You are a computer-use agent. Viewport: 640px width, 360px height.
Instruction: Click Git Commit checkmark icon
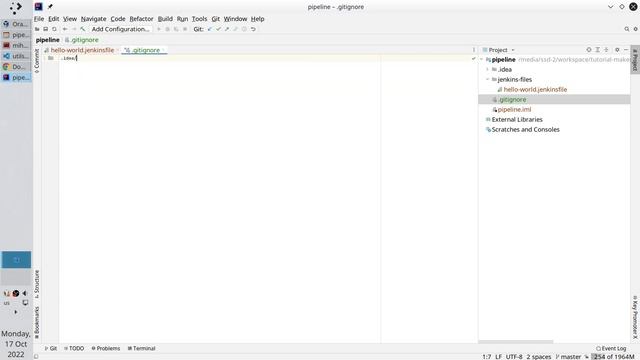[218, 29]
